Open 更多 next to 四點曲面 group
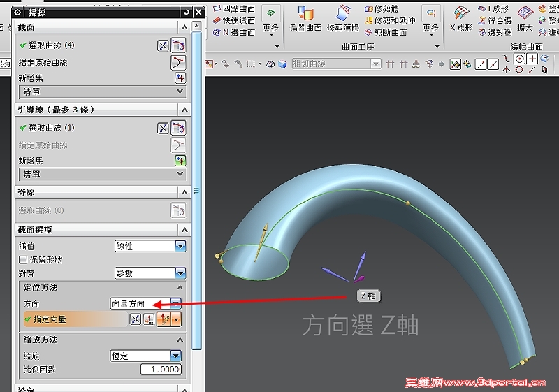559x392 pixels. click(x=270, y=21)
